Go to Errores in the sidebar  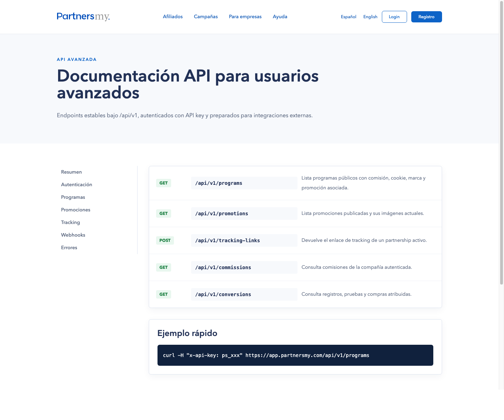[x=69, y=247]
